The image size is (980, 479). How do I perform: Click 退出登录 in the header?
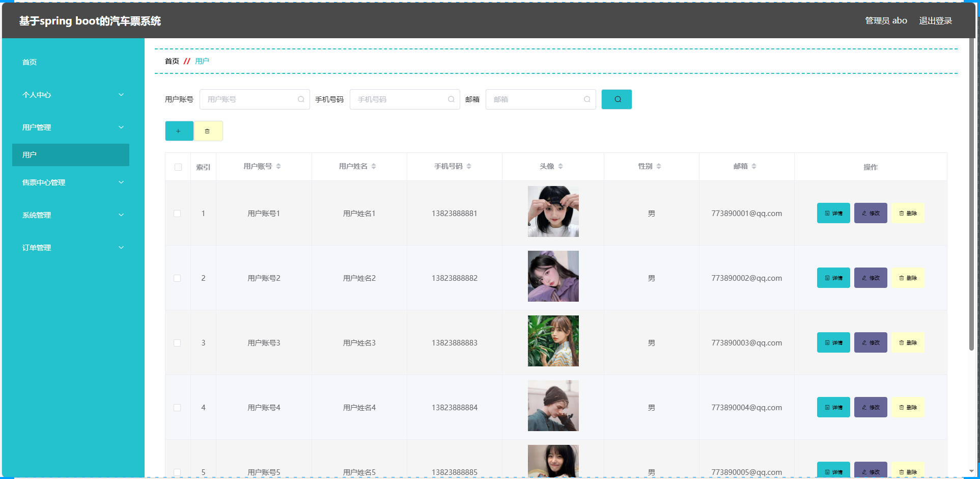tap(935, 21)
